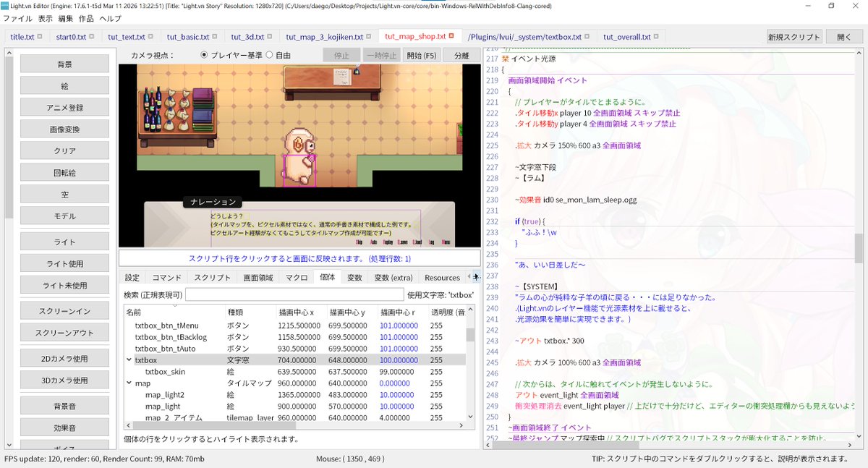868x468 pixels.
Task: Switch to the コマンド panel tab
Action: [166, 278]
